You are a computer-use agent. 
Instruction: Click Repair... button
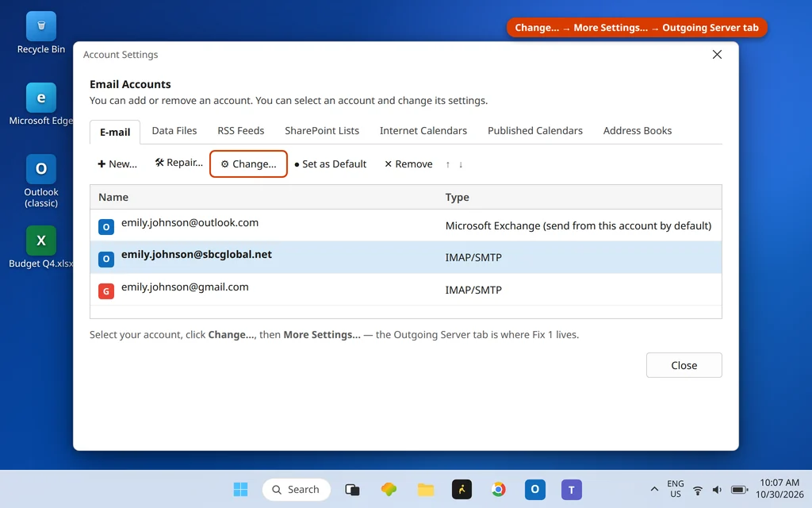tap(178, 163)
